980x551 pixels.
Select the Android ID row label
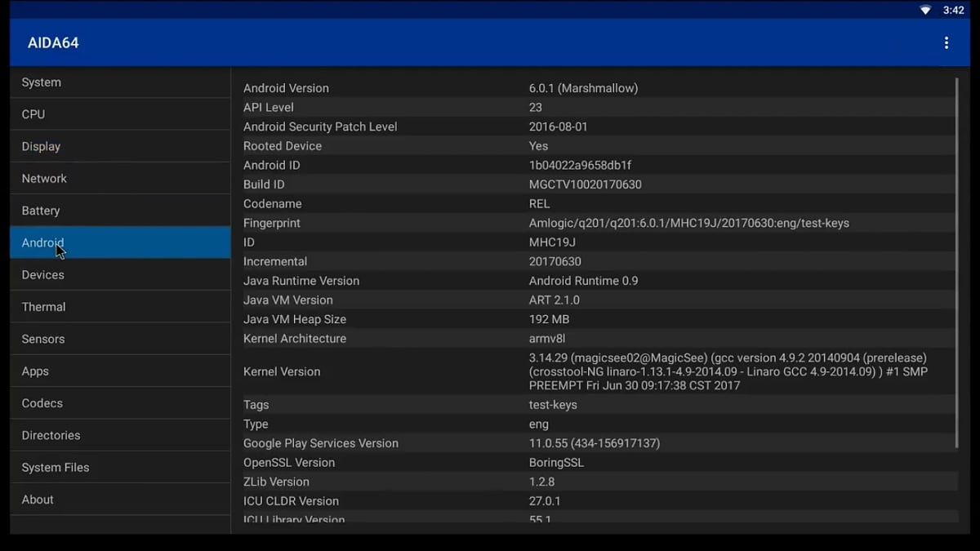pyautogui.click(x=271, y=165)
